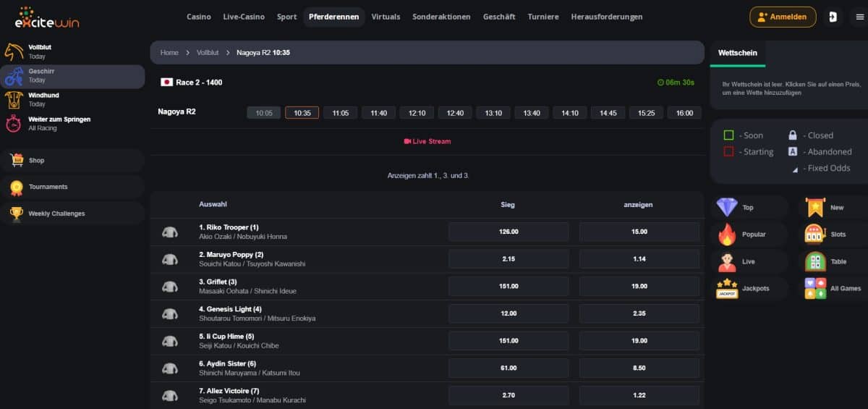Open the Slots machine icon
Image resolution: width=868 pixels, height=409 pixels.
815,235
